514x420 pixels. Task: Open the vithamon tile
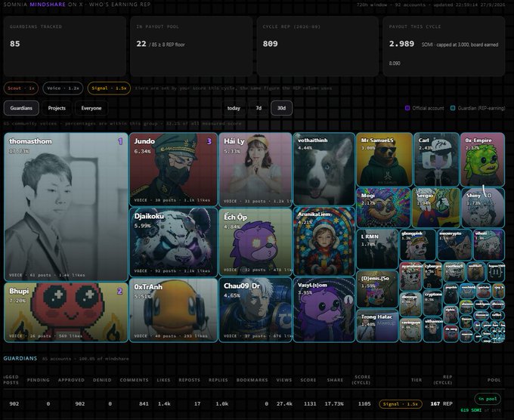(x=432, y=330)
